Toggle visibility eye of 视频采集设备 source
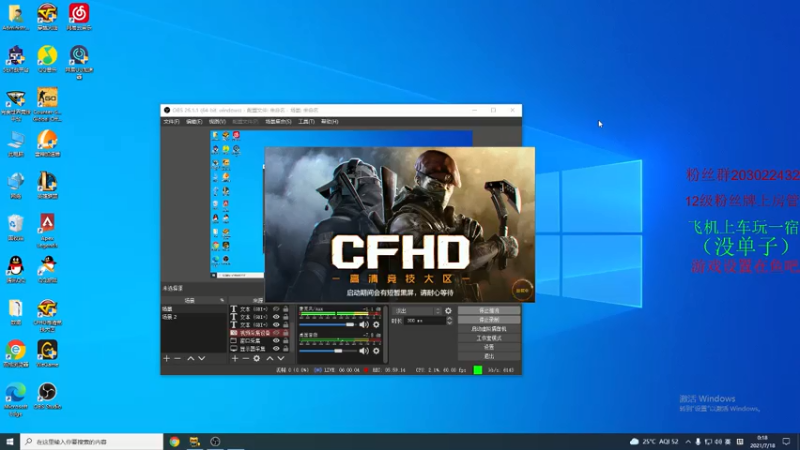Viewport: 800px width, 450px height. [x=276, y=333]
